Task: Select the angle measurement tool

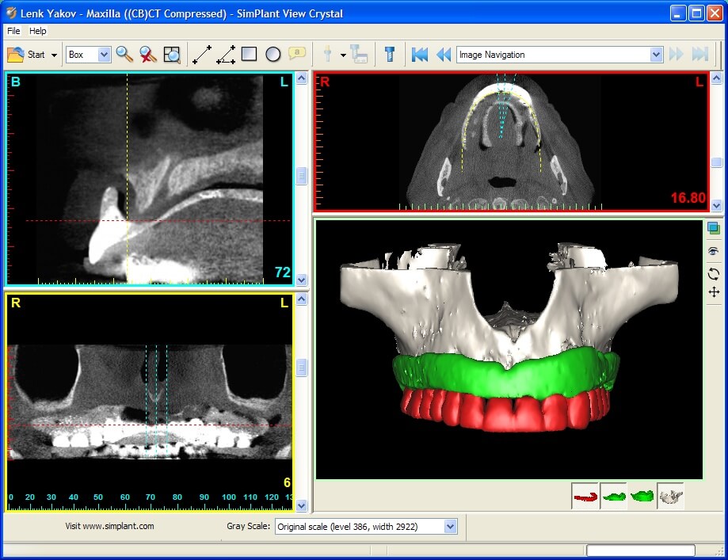Action: pyautogui.click(x=226, y=54)
